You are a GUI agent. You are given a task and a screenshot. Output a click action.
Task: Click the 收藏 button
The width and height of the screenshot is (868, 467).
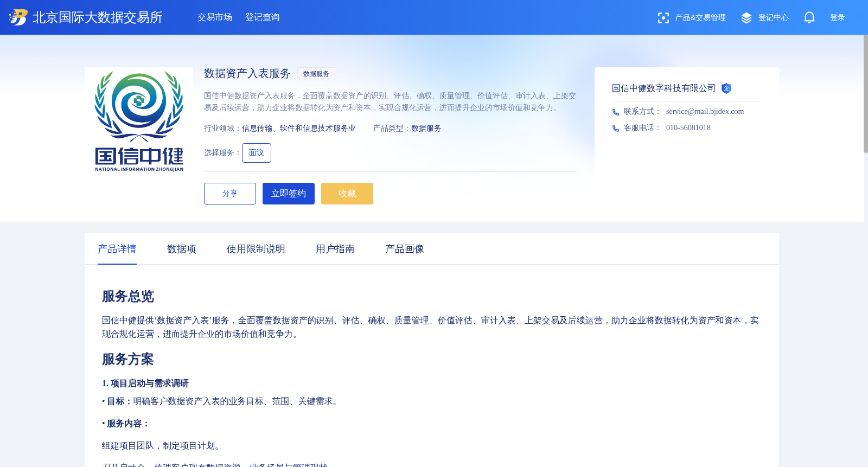[347, 194]
